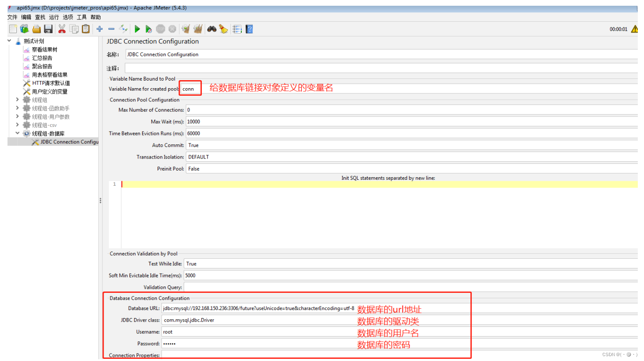Screen dimensions: 644x361
Task: Expand the 线程组-csv node
Action: click(x=17, y=125)
